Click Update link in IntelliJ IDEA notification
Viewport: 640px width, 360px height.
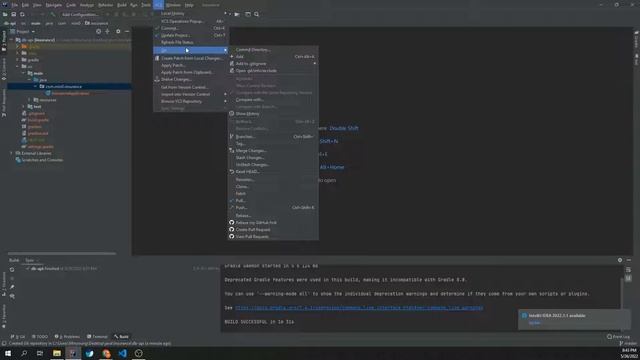pyautogui.click(x=534, y=323)
